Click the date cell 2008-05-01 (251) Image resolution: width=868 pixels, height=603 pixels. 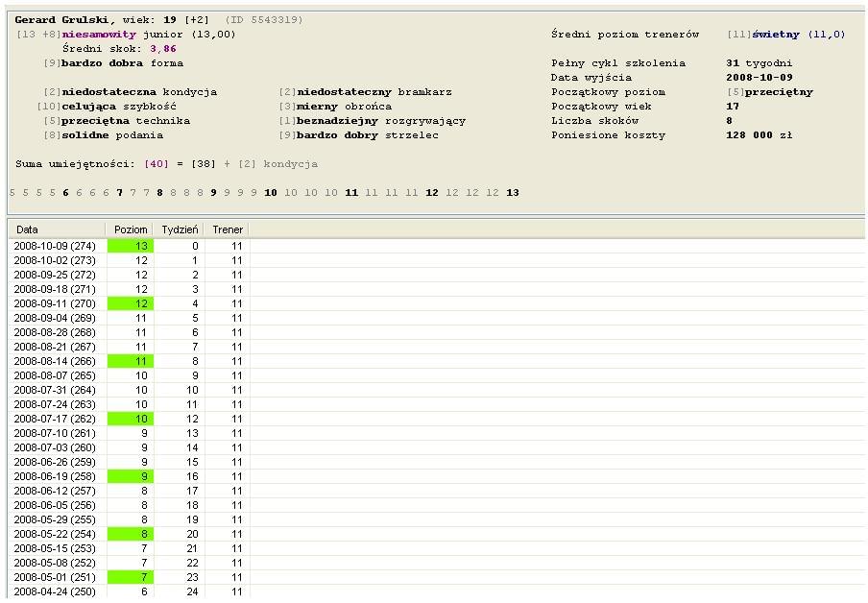(x=55, y=577)
